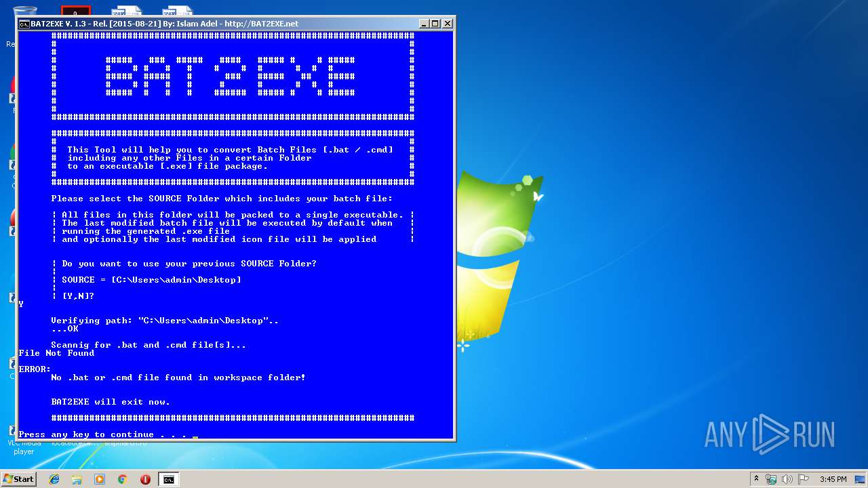Image resolution: width=868 pixels, height=488 pixels.
Task: Open the network status tray icon
Action: (771, 479)
